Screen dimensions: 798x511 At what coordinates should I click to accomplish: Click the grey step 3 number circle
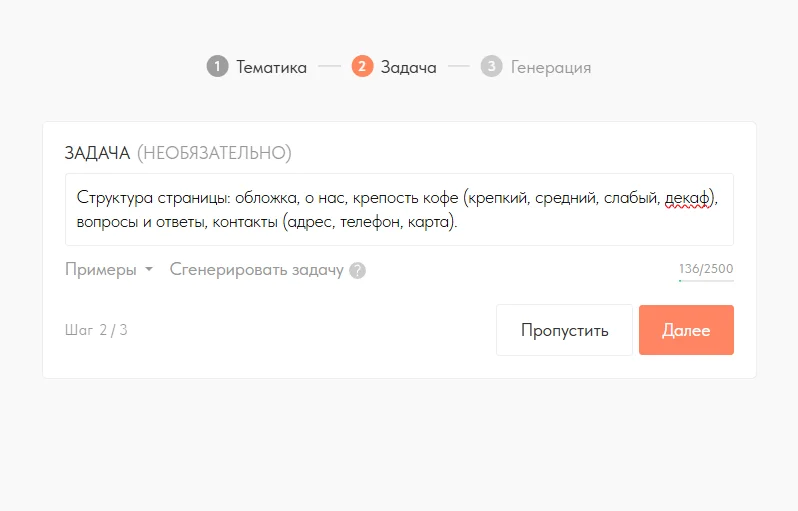point(491,67)
